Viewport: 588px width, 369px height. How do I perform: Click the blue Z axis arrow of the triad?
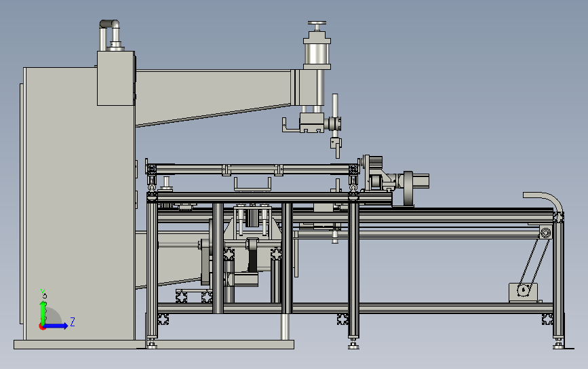tap(56, 326)
